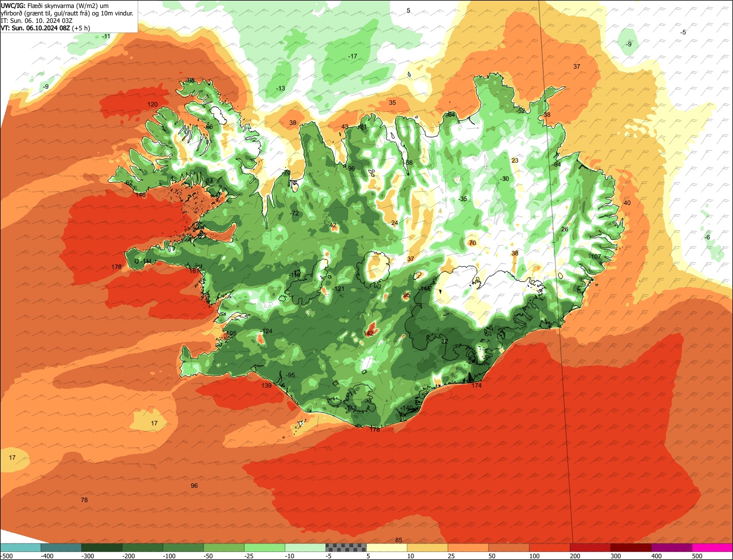This screenshot has height=560, width=733.
Task: Select the light teal legend swatch starting at -500
Action: coord(20,547)
